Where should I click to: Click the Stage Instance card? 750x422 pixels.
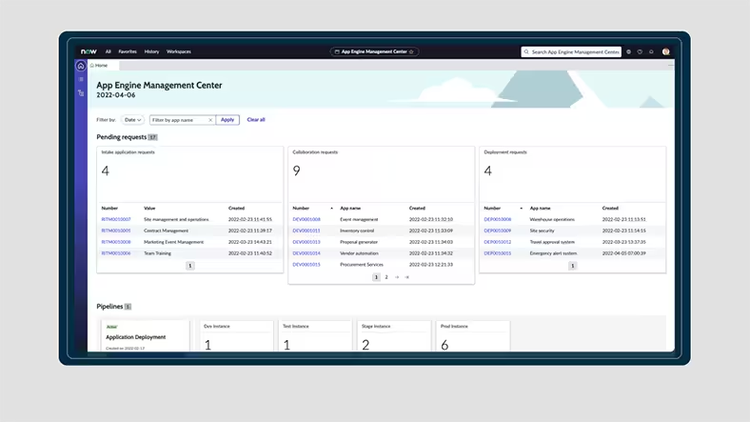(x=394, y=336)
